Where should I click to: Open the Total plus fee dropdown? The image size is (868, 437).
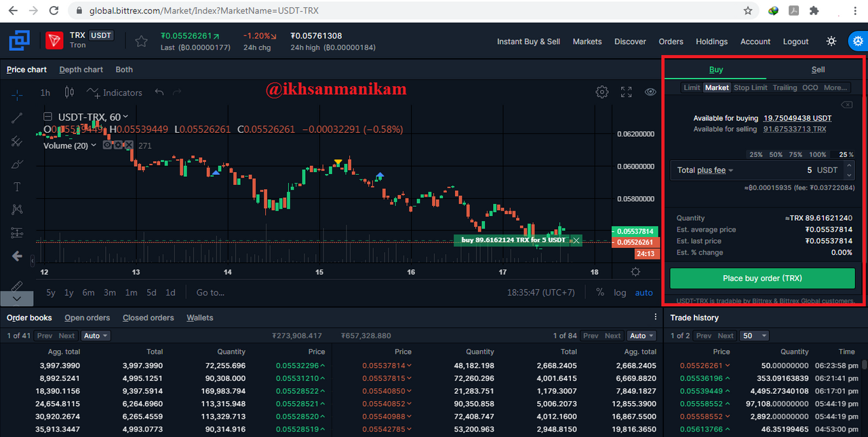click(x=705, y=170)
